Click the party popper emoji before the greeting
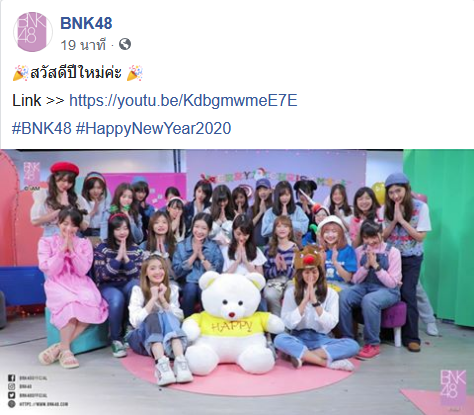This screenshot has height=415, width=474. (x=20, y=73)
